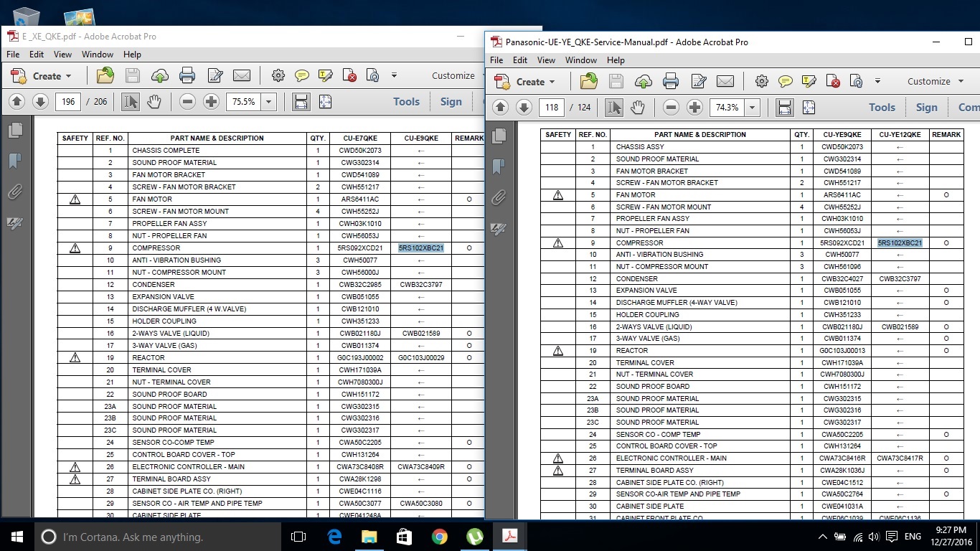This screenshot has width=980, height=551.
Task: Open File menu in E_XE_QKE window
Action: pos(13,54)
